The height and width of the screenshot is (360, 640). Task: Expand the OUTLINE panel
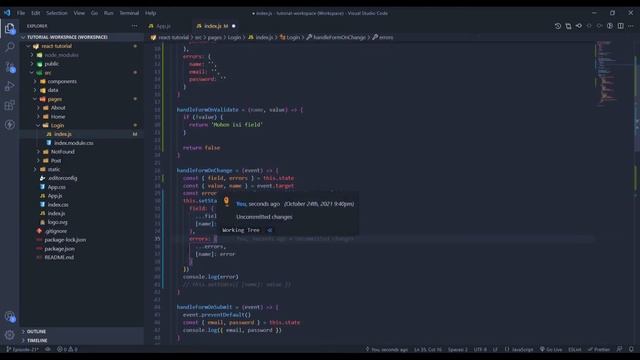coord(82,331)
